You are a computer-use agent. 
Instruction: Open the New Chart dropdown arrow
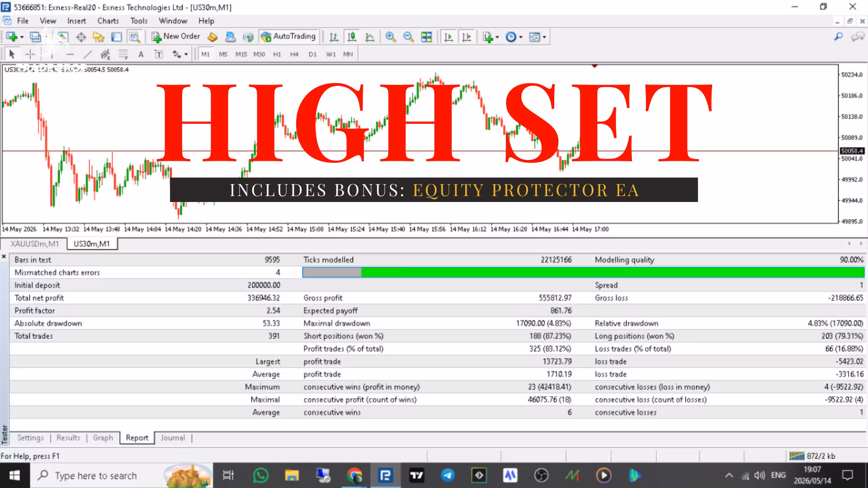pos(22,37)
